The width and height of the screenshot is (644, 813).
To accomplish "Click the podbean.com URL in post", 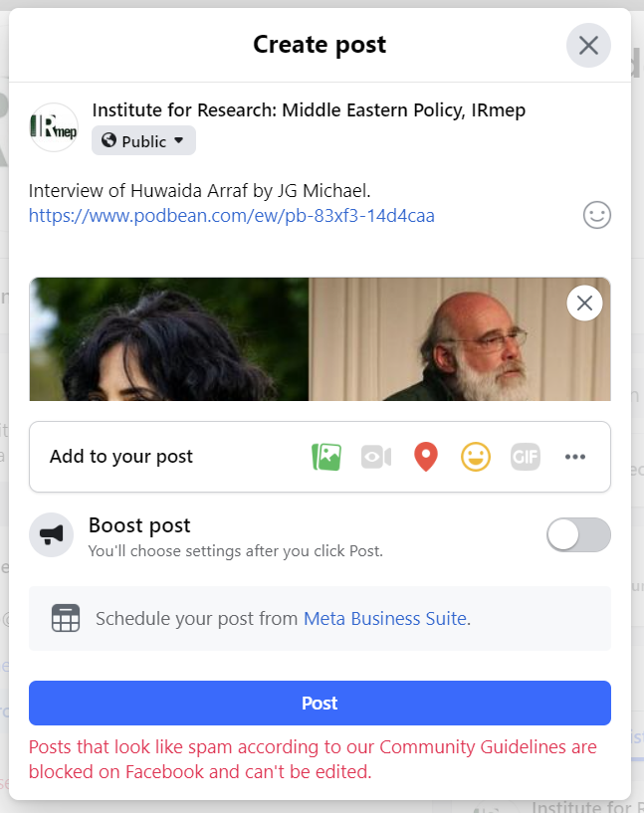I will [x=231, y=216].
